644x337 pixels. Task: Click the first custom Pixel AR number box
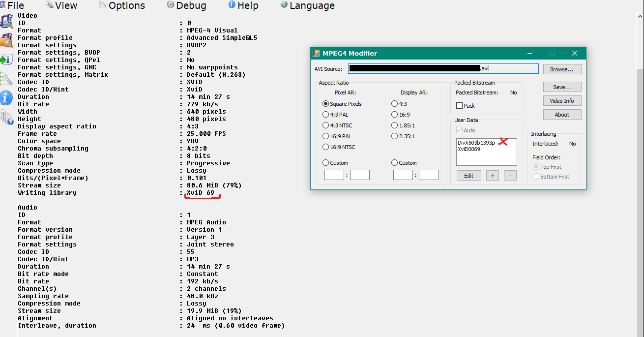coord(334,175)
